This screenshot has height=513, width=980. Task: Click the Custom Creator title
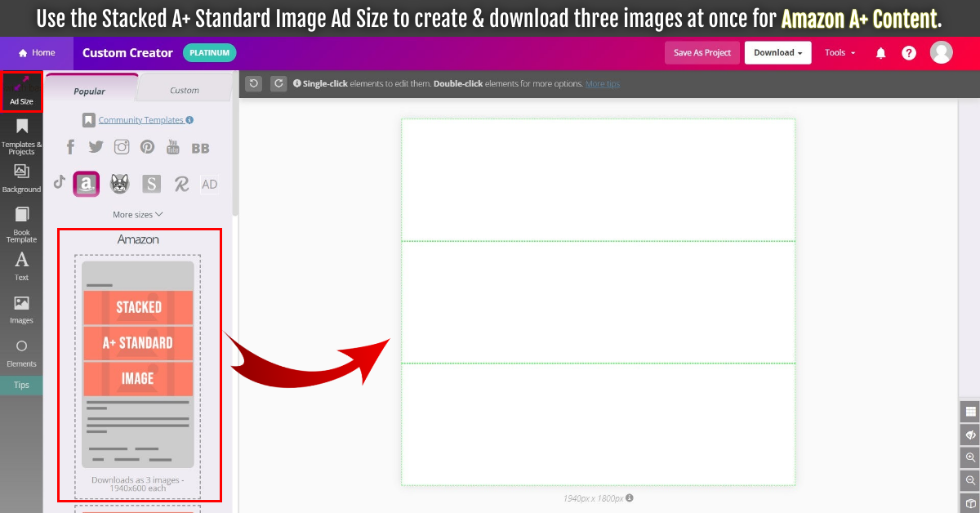127,53
